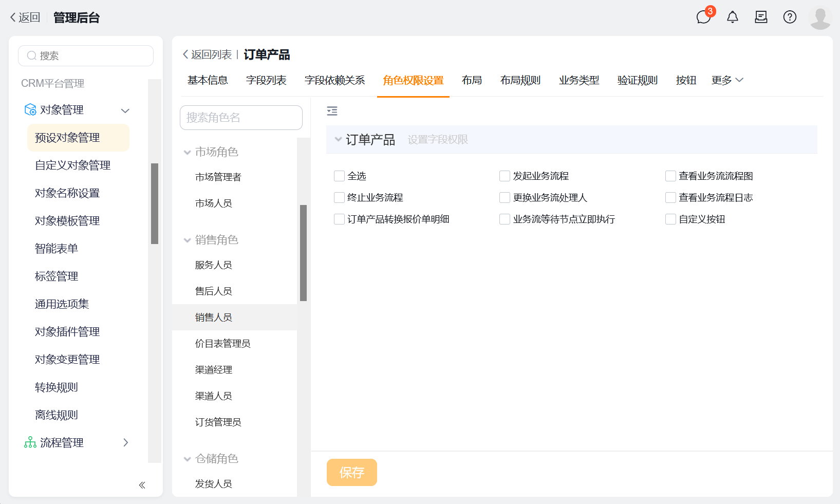The width and height of the screenshot is (840, 504).
Task: Collapse the left sidebar with double-arrow icon
Action: click(x=142, y=485)
